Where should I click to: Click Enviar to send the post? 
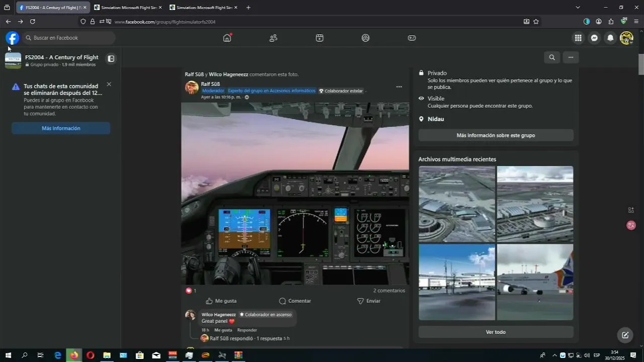tap(369, 301)
